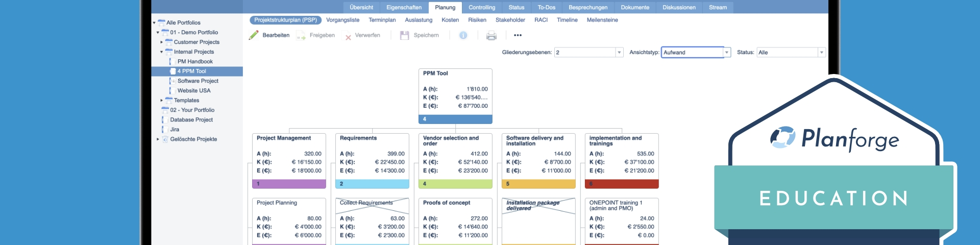The image size is (980, 245).
Task: Click the Customer Projects folder icon
Action: (169, 42)
